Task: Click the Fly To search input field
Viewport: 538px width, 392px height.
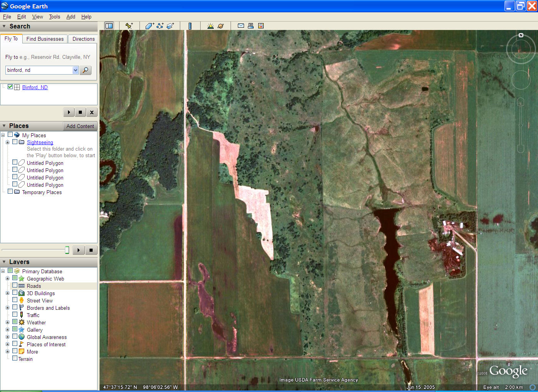Action: point(39,70)
